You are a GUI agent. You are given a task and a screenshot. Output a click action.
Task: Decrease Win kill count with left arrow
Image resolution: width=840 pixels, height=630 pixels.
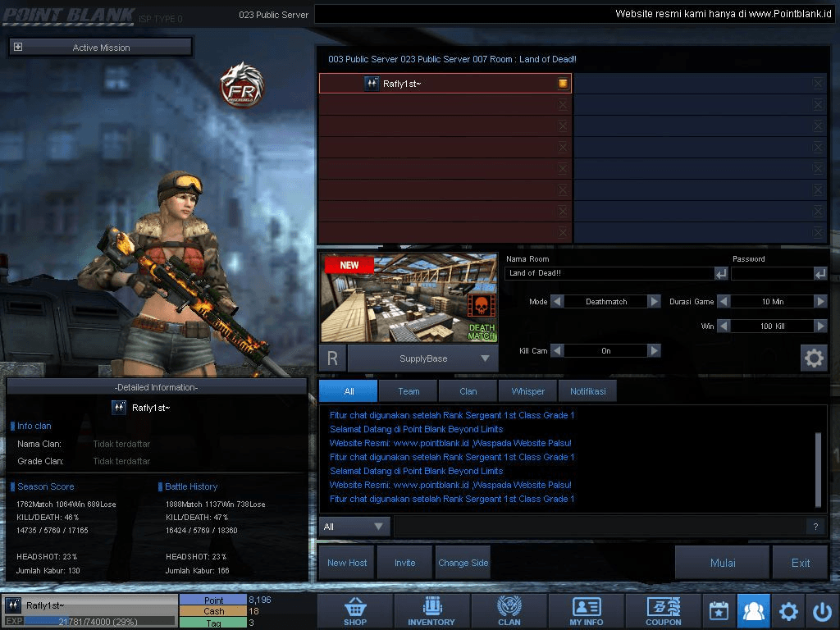[x=724, y=326]
